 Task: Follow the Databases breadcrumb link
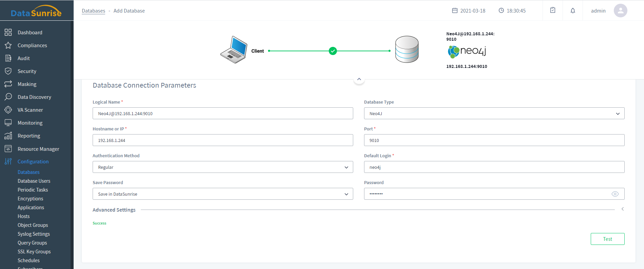click(93, 11)
